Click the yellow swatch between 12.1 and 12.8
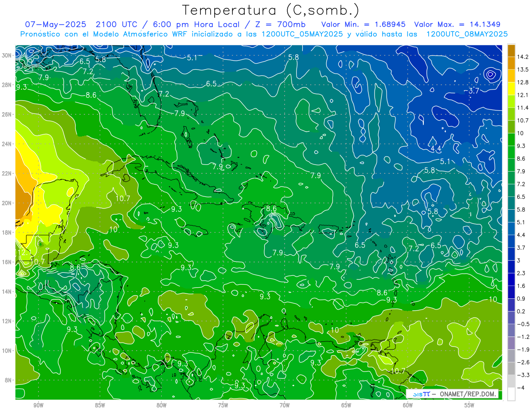 (x=511, y=89)
